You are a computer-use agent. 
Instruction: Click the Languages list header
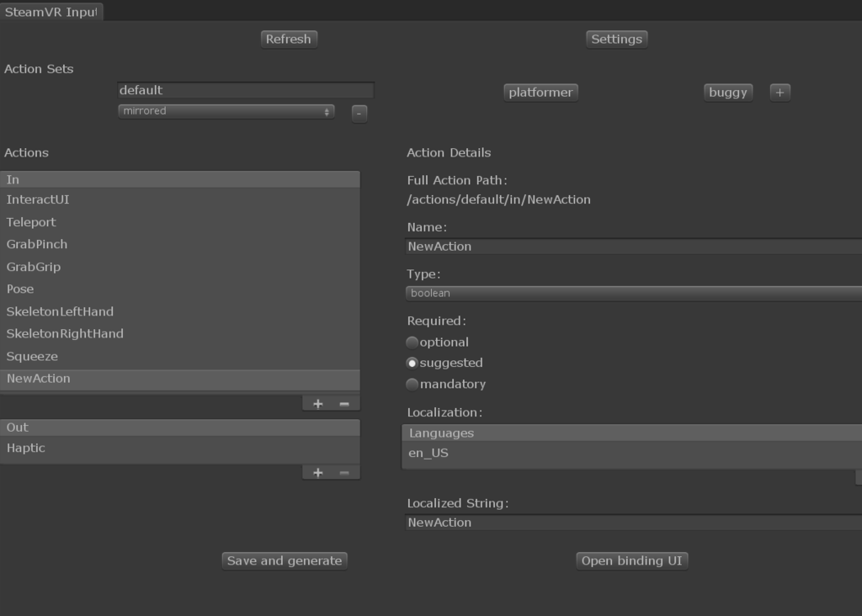632,433
